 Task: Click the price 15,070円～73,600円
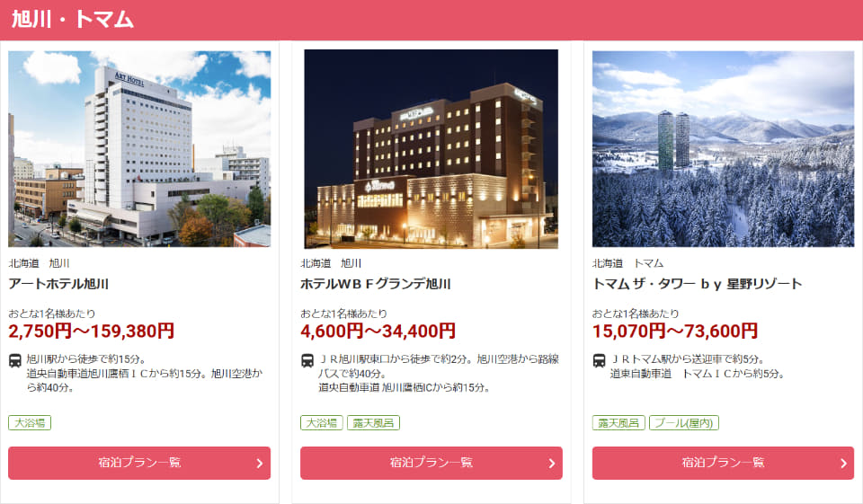(675, 331)
